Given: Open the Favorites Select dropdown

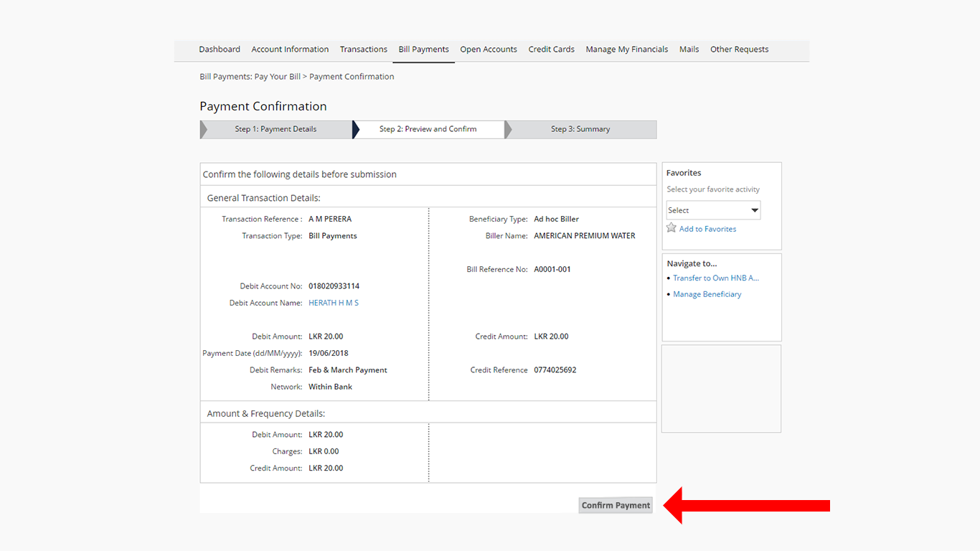Looking at the screenshot, I should click(713, 210).
